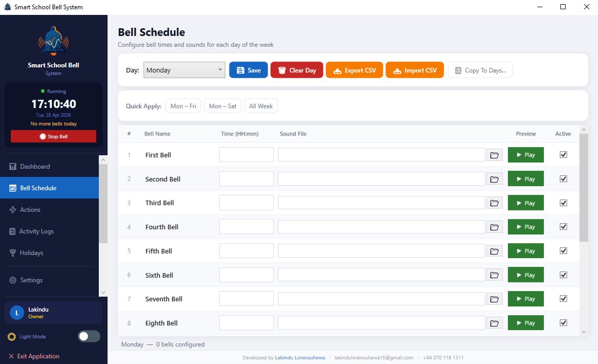Click the Light Mode sun icon
This screenshot has height=364, width=598.
click(12, 337)
